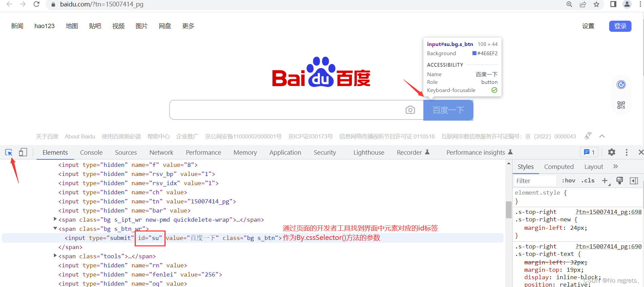Open the 地图 maps link

[72, 26]
